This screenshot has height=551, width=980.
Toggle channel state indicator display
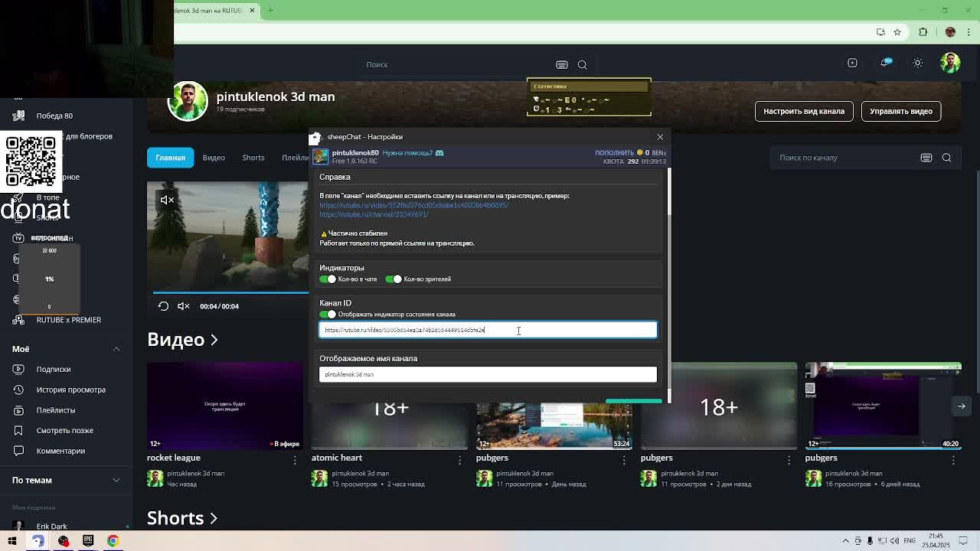328,315
